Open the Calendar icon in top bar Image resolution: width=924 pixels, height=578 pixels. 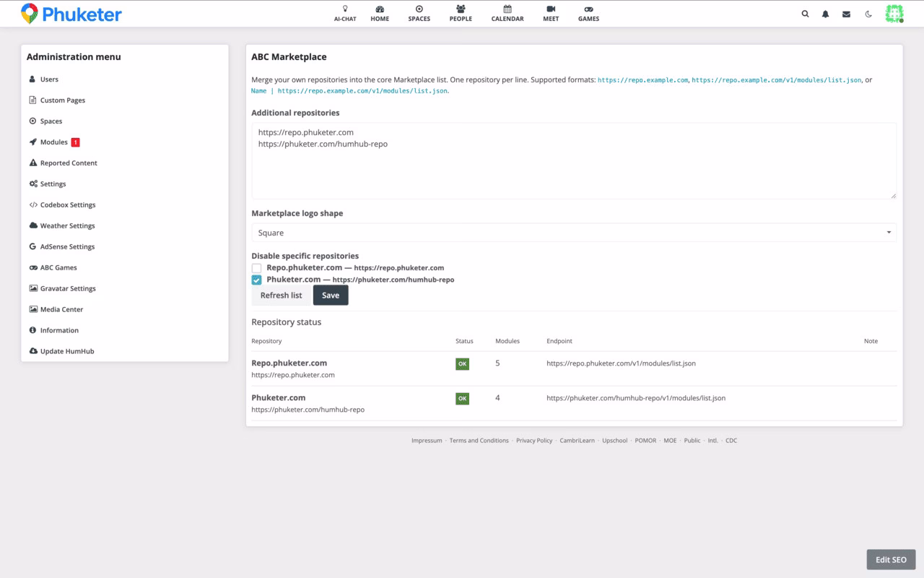point(507,9)
